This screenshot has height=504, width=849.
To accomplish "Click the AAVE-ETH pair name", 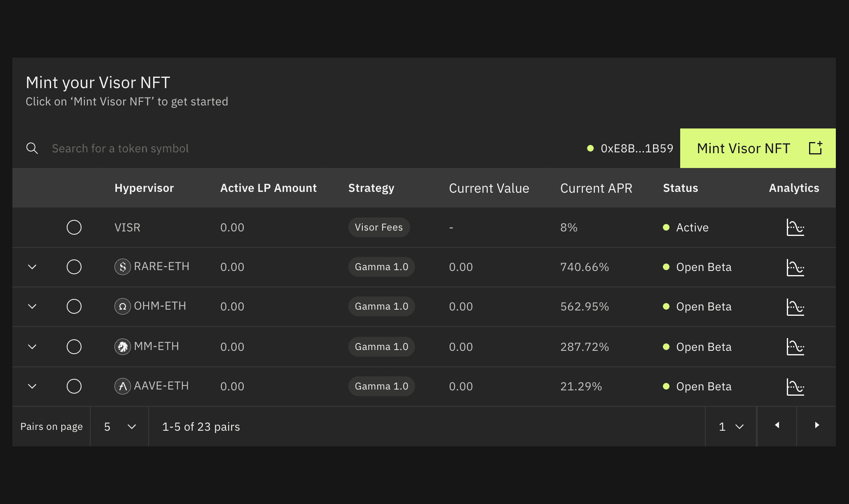I will pyautogui.click(x=161, y=386).
